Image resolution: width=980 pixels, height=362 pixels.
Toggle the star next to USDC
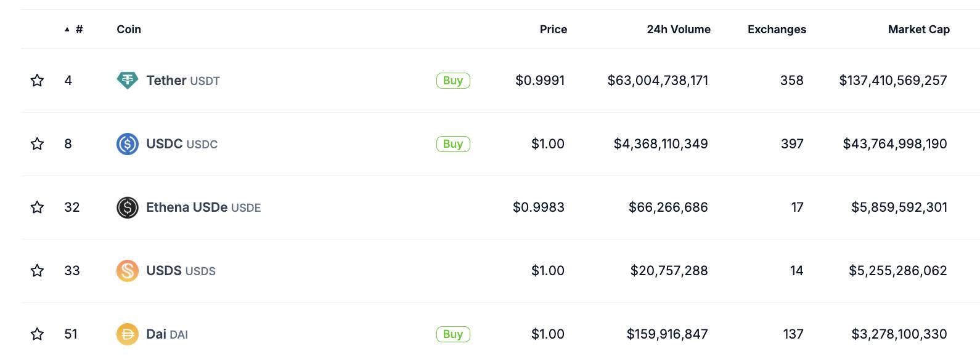point(37,144)
